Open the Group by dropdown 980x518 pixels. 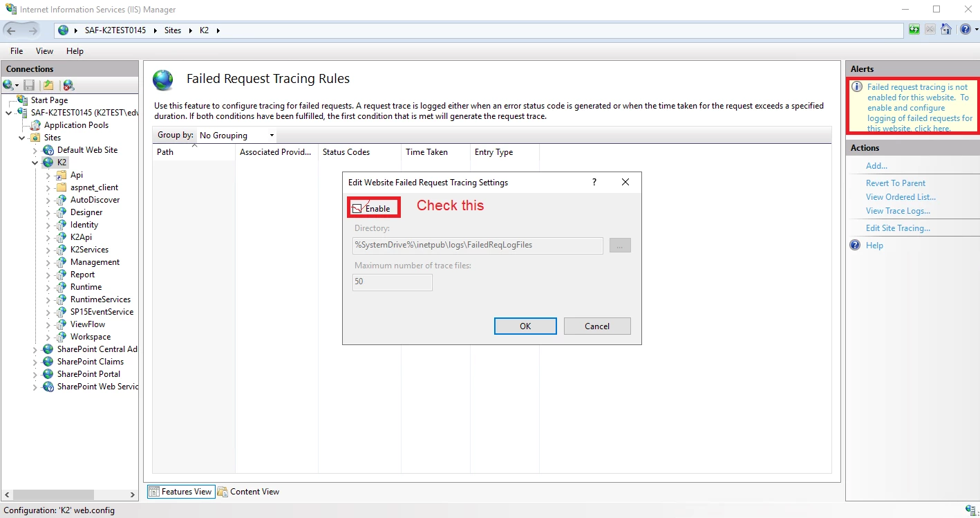(236, 135)
